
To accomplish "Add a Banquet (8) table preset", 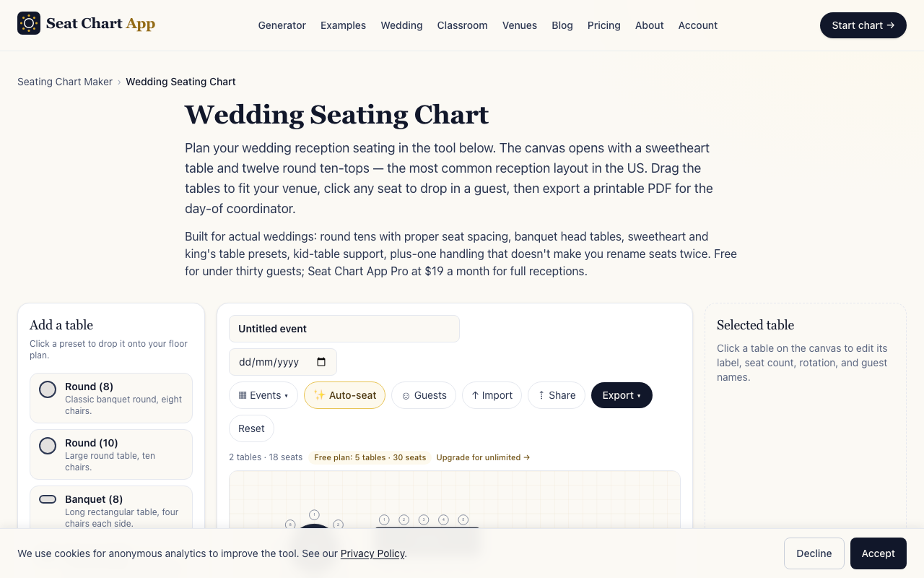I will click(x=111, y=510).
